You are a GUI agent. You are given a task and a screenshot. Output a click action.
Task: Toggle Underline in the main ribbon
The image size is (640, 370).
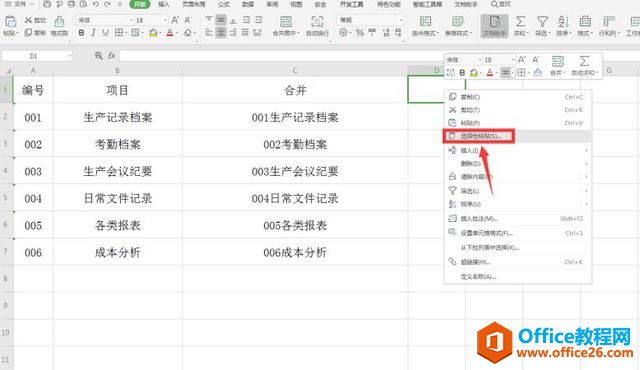pos(106,33)
